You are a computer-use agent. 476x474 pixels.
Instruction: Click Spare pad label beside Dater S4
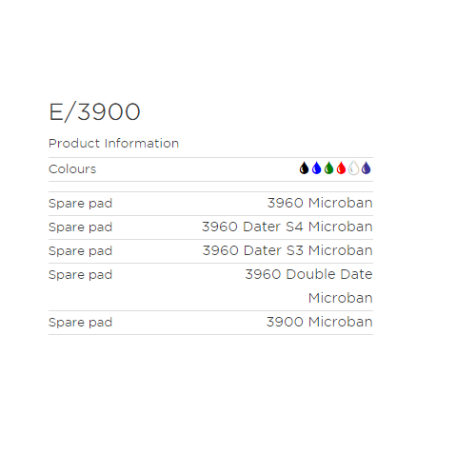(81, 227)
